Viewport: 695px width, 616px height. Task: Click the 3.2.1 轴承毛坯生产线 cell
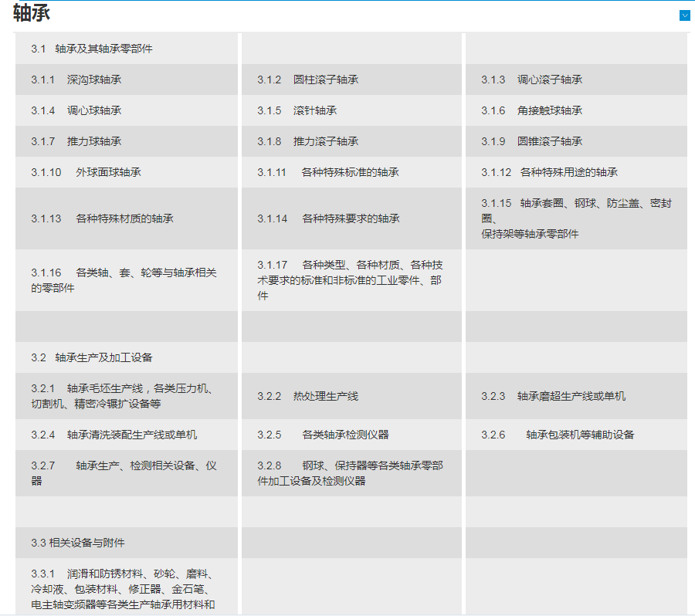tap(127, 396)
